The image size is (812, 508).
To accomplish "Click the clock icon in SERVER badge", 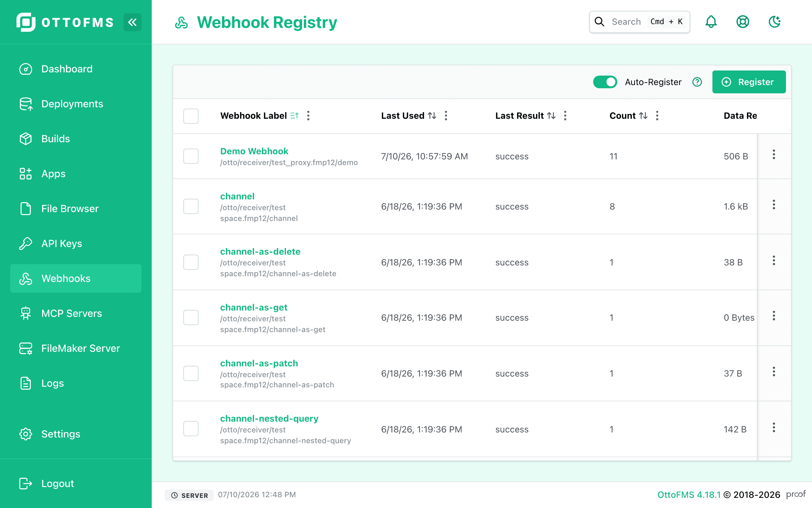I will pos(174,495).
